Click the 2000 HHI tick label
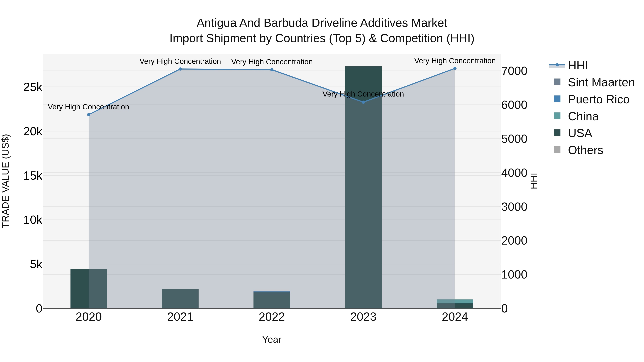 (514, 241)
